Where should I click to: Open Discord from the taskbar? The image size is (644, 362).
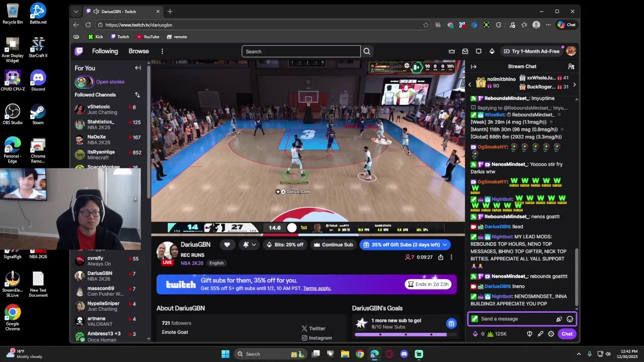click(404, 354)
